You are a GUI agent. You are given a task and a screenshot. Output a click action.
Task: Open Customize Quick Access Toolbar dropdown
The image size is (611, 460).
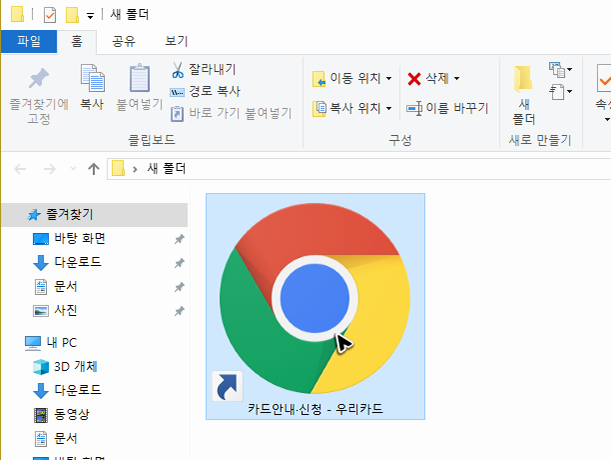click(x=90, y=16)
